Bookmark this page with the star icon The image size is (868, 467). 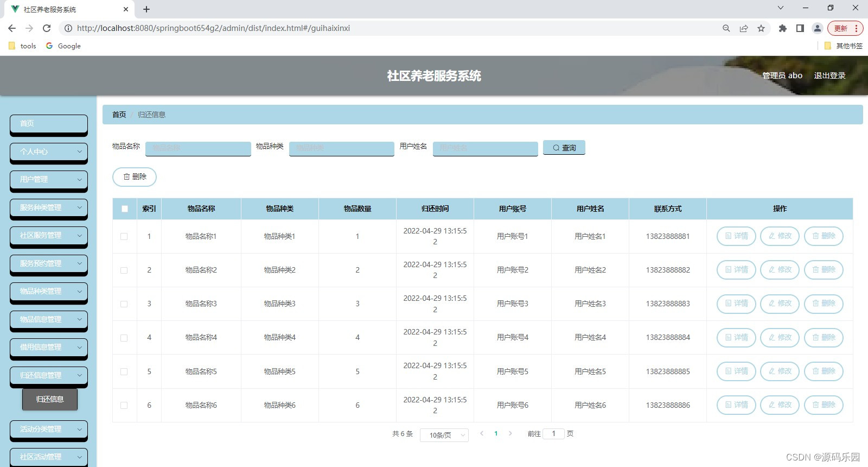[x=761, y=28]
